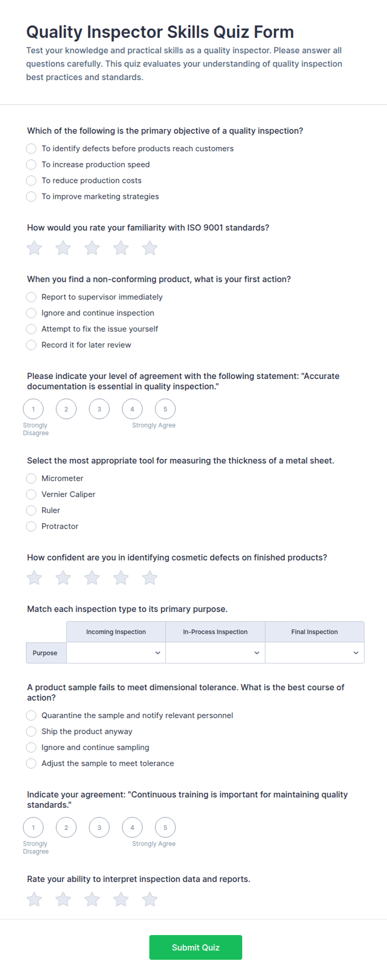The image size is (387, 980).
Task: Choose rating 4 for continuous training statement
Action: (x=132, y=827)
